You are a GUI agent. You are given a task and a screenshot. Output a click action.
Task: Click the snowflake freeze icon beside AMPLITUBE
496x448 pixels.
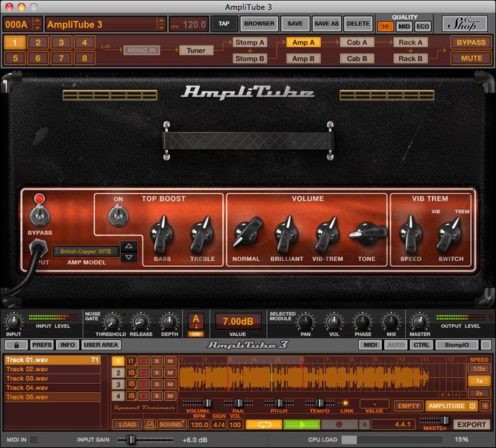coord(485,406)
